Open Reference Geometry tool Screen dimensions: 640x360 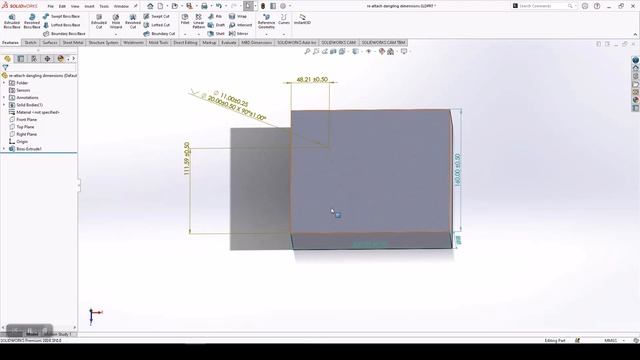(x=266, y=21)
